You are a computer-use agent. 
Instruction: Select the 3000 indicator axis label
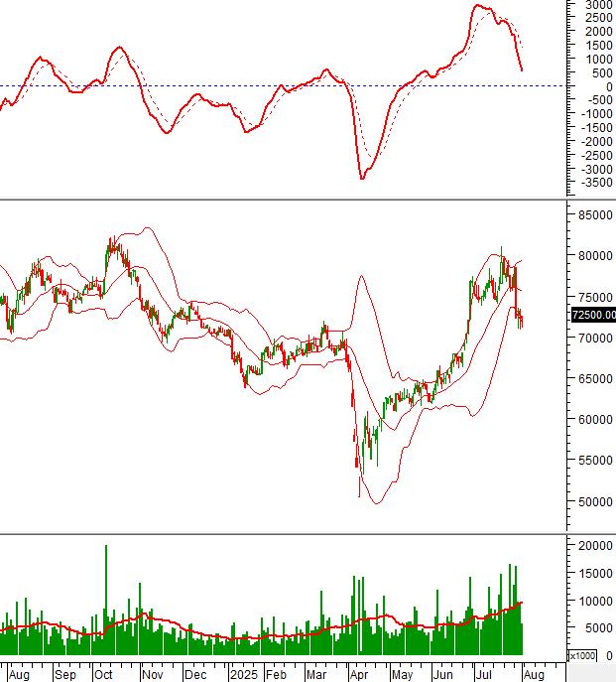point(598,5)
